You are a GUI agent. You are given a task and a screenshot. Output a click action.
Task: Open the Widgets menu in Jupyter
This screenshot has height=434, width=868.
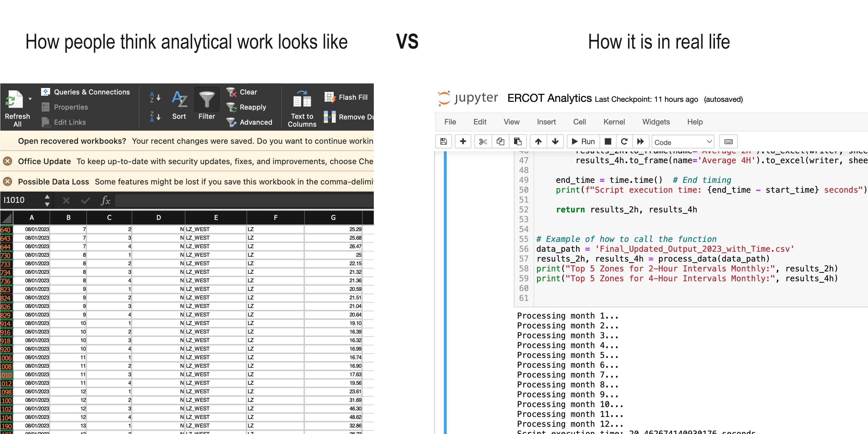coord(656,122)
